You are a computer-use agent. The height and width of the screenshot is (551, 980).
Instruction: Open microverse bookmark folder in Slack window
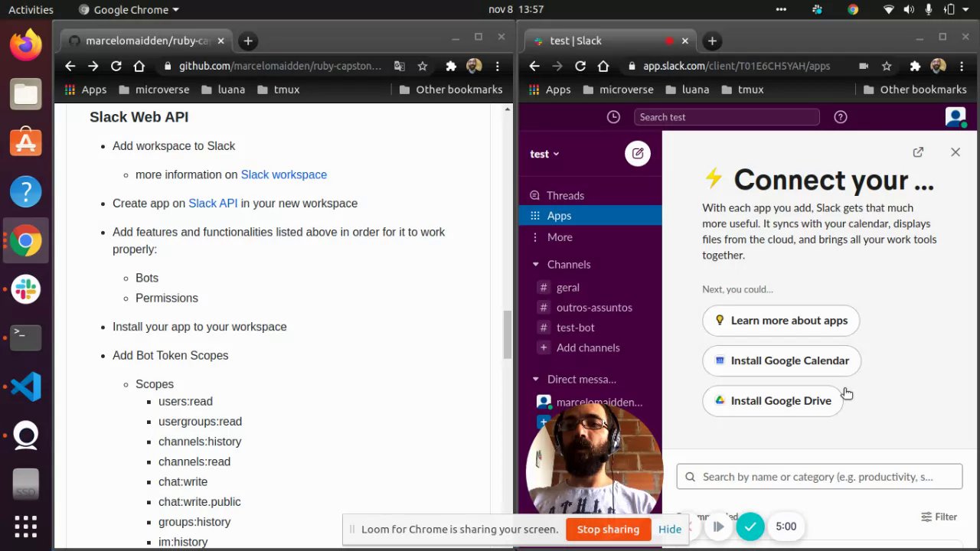coord(619,90)
